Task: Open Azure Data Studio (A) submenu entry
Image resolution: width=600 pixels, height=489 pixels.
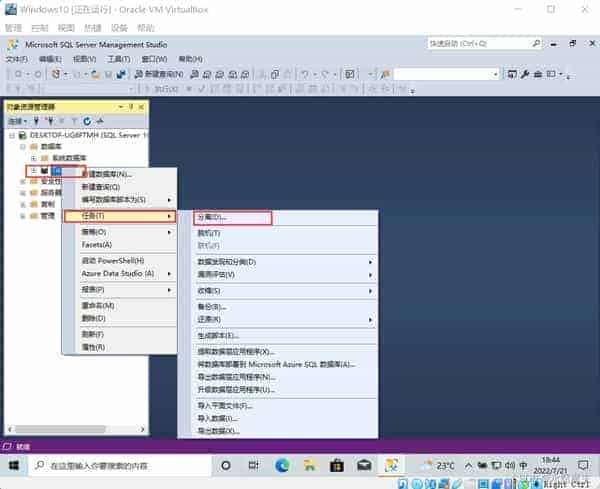Action: click(x=120, y=274)
